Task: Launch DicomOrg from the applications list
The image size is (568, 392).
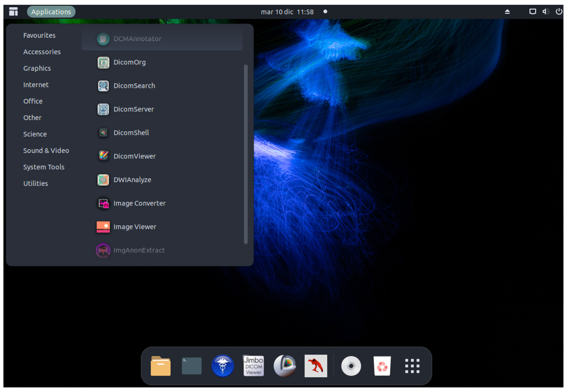Action: (x=129, y=62)
